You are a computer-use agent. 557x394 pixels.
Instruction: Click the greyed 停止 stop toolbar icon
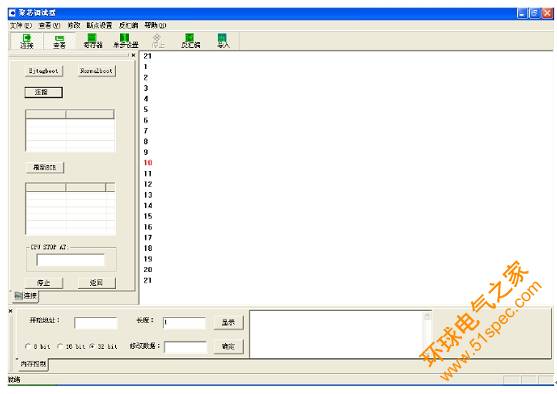(x=158, y=41)
